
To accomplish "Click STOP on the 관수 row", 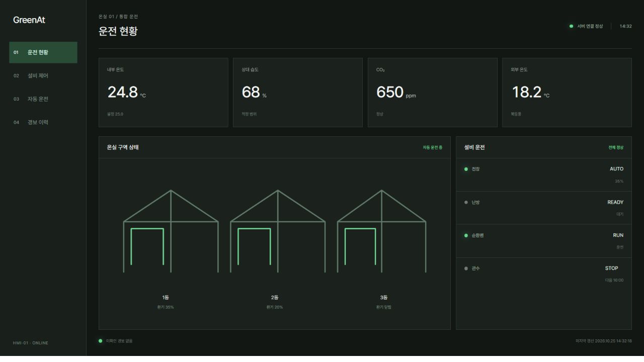I will (x=612, y=268).
